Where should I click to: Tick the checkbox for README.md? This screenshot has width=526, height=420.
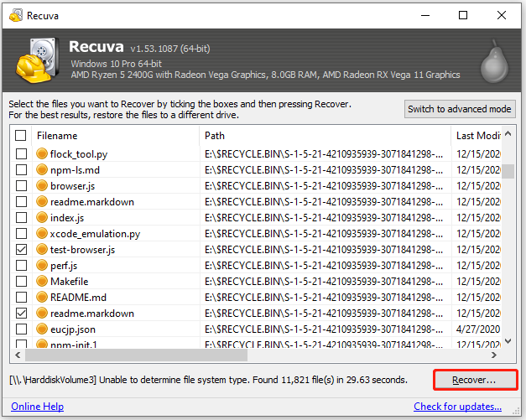click(22, 297)
